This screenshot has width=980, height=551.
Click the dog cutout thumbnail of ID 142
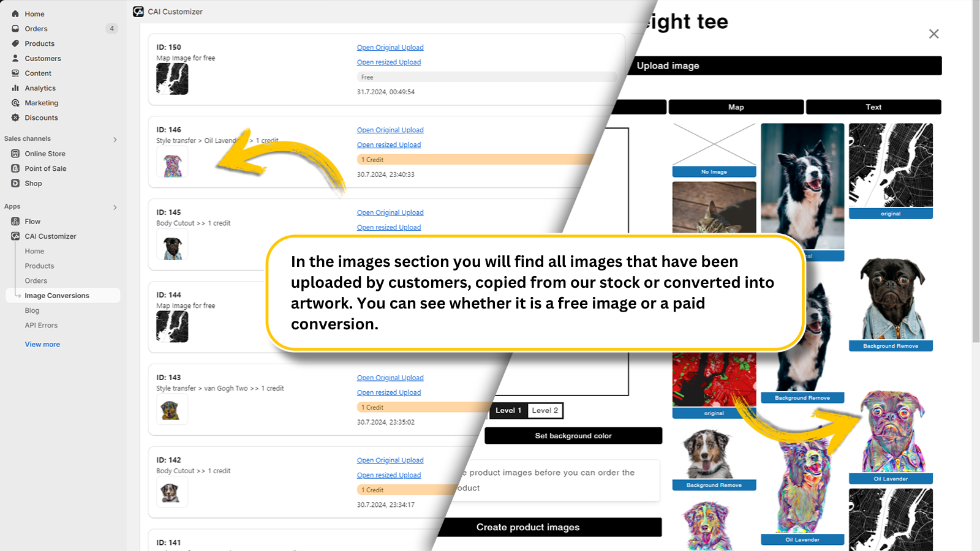pyautogui.click(x=172, y=492)
